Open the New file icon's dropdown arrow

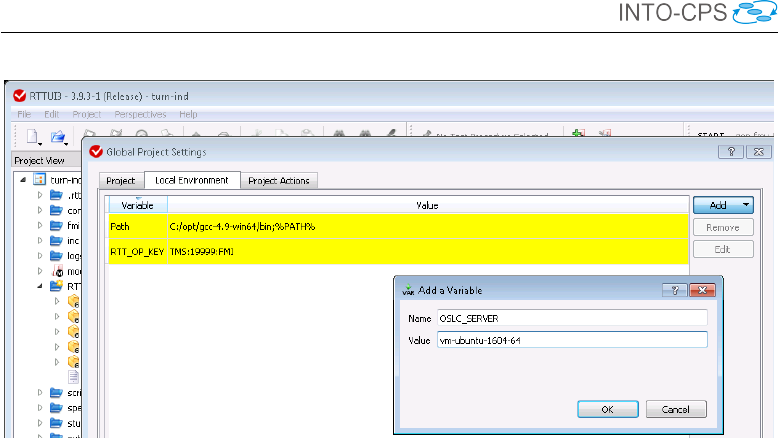pyautogui.click(x=40, y=144)
